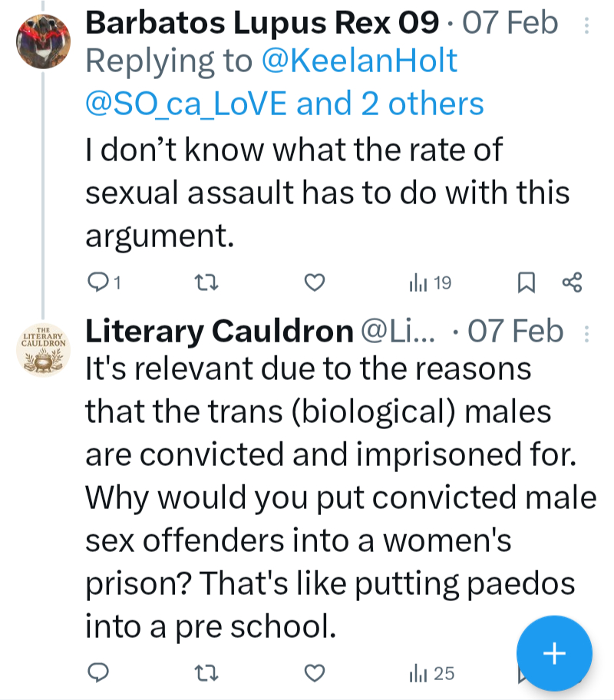Bookmark the Barbatos Lupus Rex 09 tweet
The width and height of the screenshot is (614, 700).
pyautogui.click(x=526, y=283)
